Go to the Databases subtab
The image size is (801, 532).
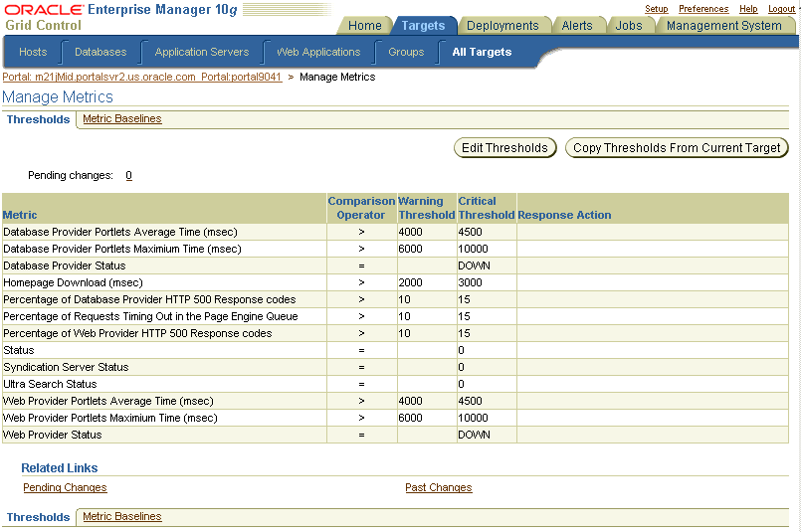pyautogui.click(x=100, y=52)
